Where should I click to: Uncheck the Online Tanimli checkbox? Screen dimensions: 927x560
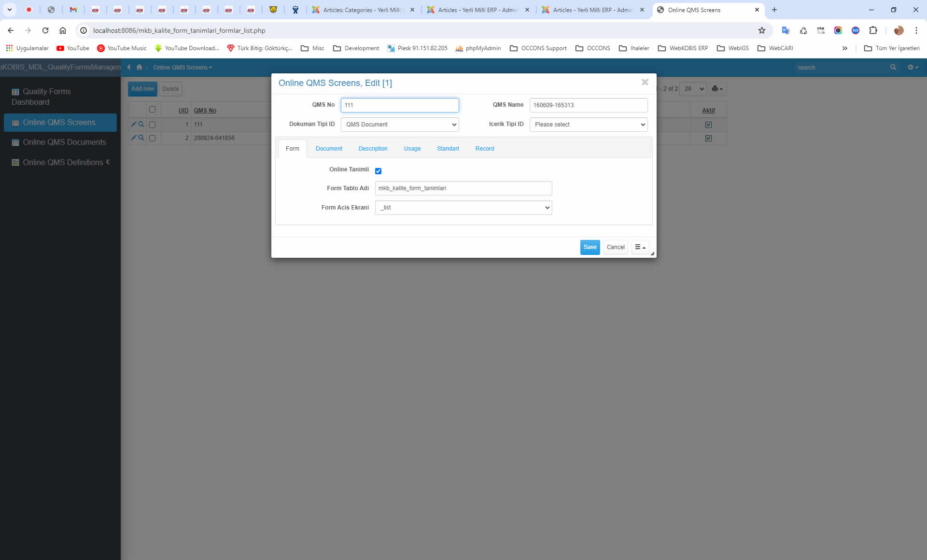(378, 171)
